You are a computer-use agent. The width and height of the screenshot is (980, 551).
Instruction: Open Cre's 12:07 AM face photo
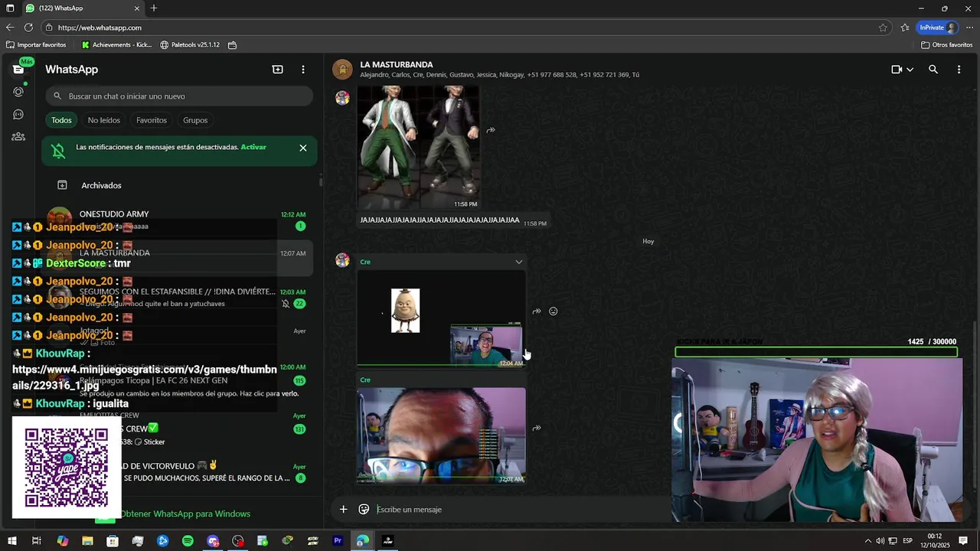pyautogui.click(x=441, y=435)
